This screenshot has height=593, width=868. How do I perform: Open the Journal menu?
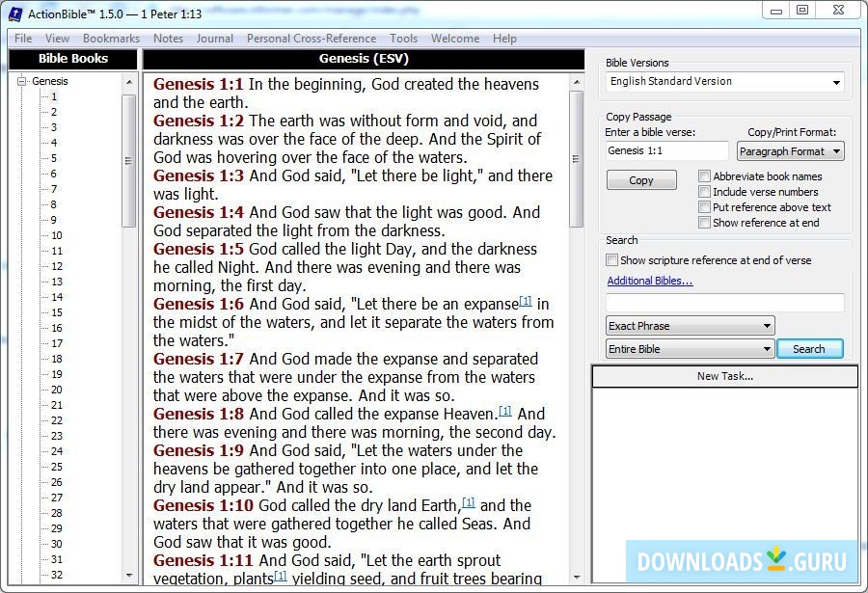[215, 39]
